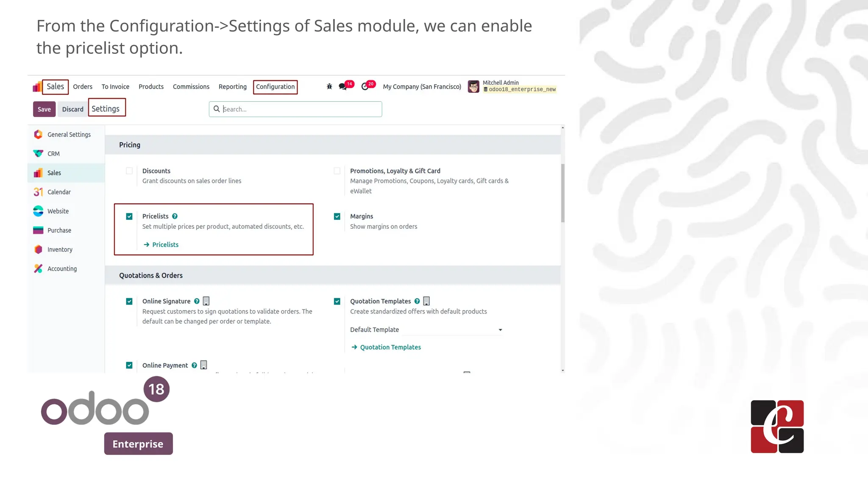Click the Sales app icon in navbar
This screenshot has width=868, height=488.
pyautogui.click(x=37, y=87)
